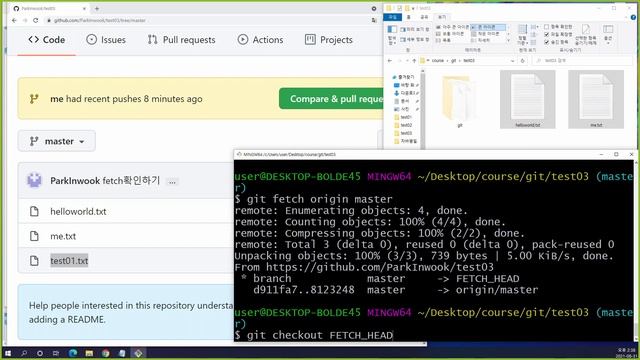Viewport: 640px width, 360px height.
Task: Select small icons layout
Action: [x=486, y=34]
